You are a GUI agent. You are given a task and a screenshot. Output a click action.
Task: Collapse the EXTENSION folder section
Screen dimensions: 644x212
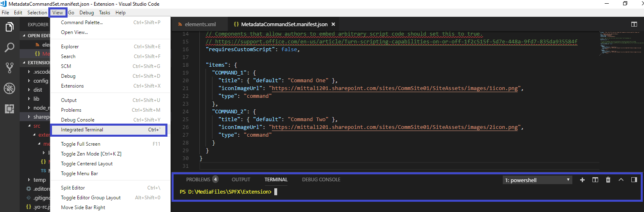coord(24,63)
